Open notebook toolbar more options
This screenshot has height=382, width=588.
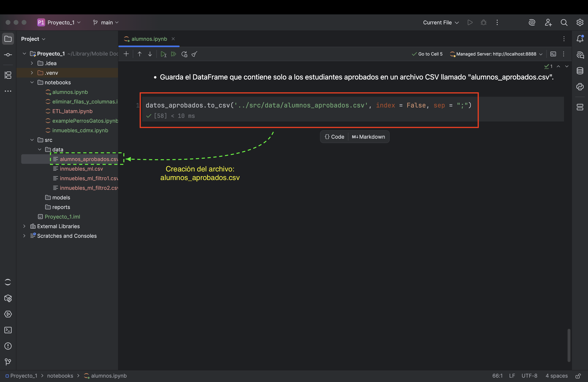564,54
